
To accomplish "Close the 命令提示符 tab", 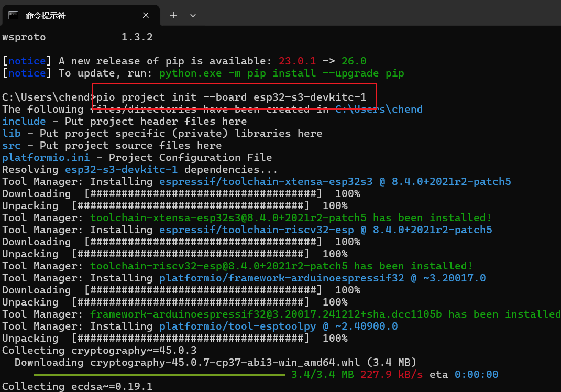I will (x=146, y=15).
